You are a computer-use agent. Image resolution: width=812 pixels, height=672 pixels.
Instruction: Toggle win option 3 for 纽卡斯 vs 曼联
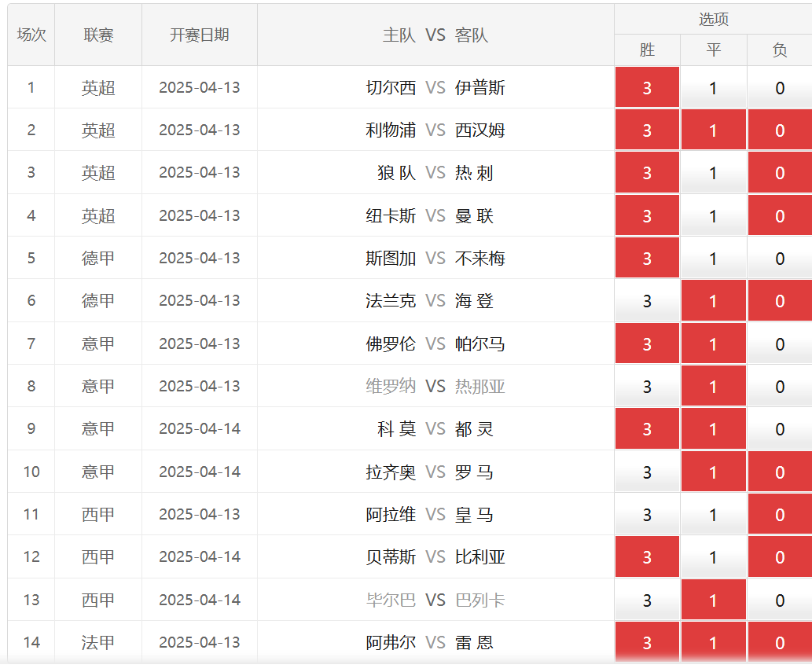[x=647, y=215]
